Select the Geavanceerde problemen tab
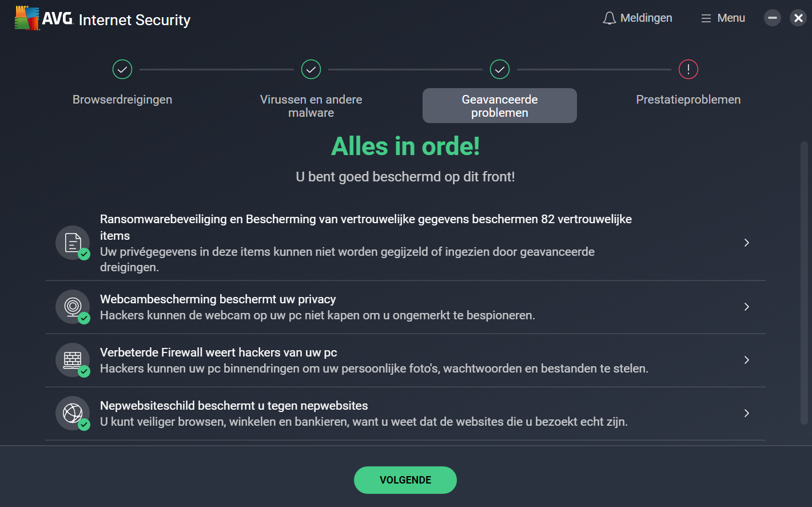This screenshot has height=507, width=812. click(x=500, y=106)
